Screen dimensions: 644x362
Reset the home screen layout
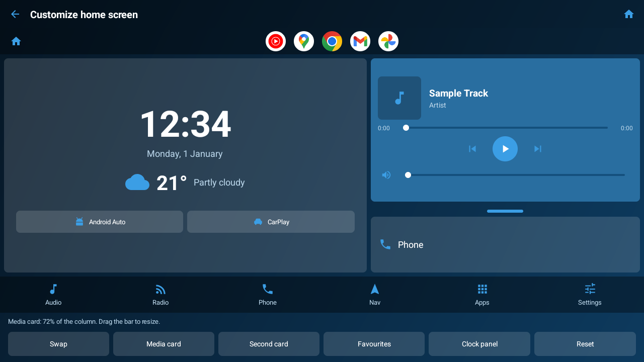pyautogui.click(x=585, y=344)
